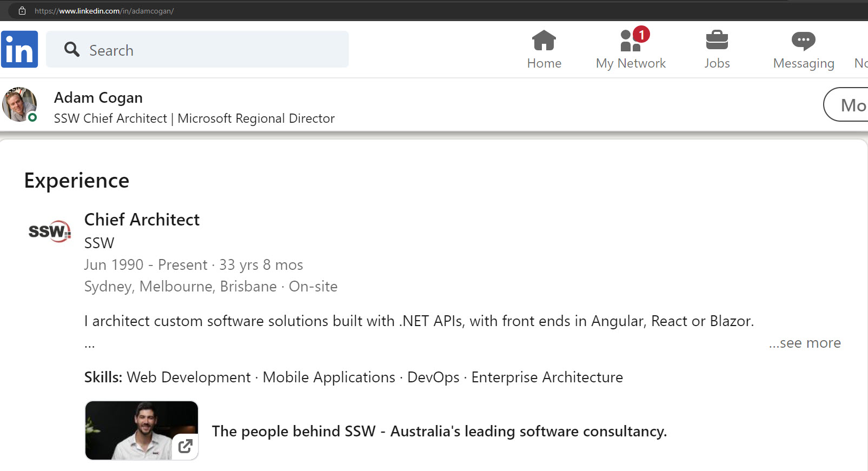Click the LinkedIn logo
This screenshot has width=868, height=471.
point(19,49)
